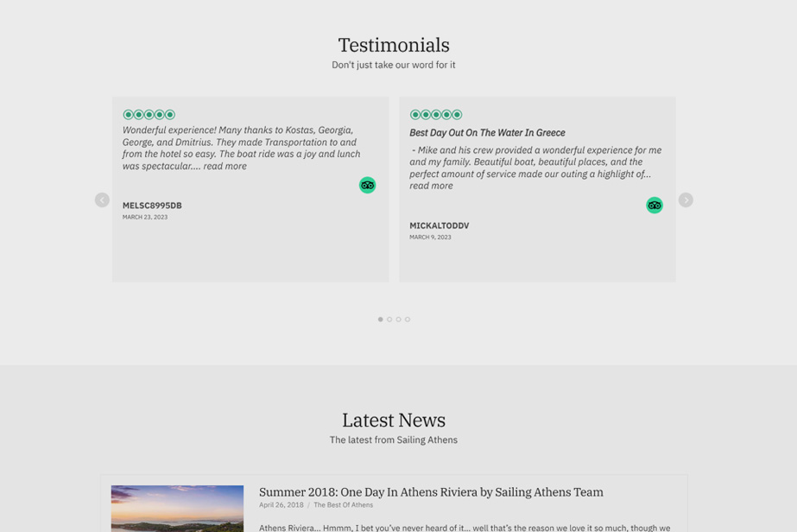Click five-star rating on MICKALTODDV review
Image resolution: width=797 pixels, height=532 pixels.
pos(436,115)
